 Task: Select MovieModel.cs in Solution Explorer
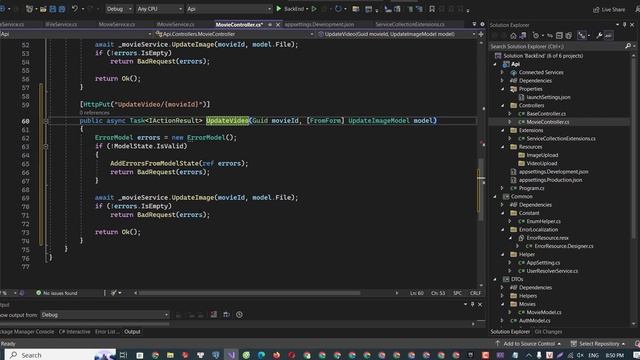[x=544, y=312]
